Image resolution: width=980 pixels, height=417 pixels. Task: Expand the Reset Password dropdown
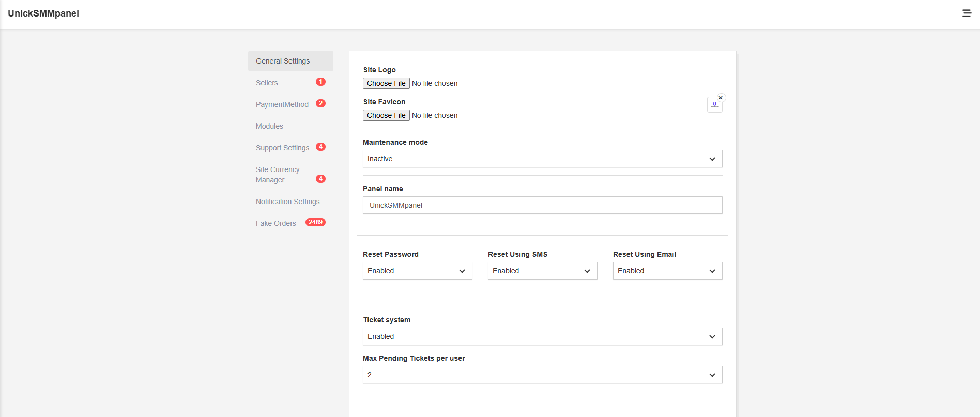tap(417, 271)
